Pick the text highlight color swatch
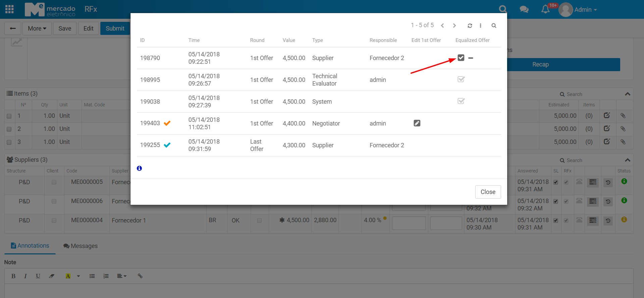 click(x=68, y=276)
